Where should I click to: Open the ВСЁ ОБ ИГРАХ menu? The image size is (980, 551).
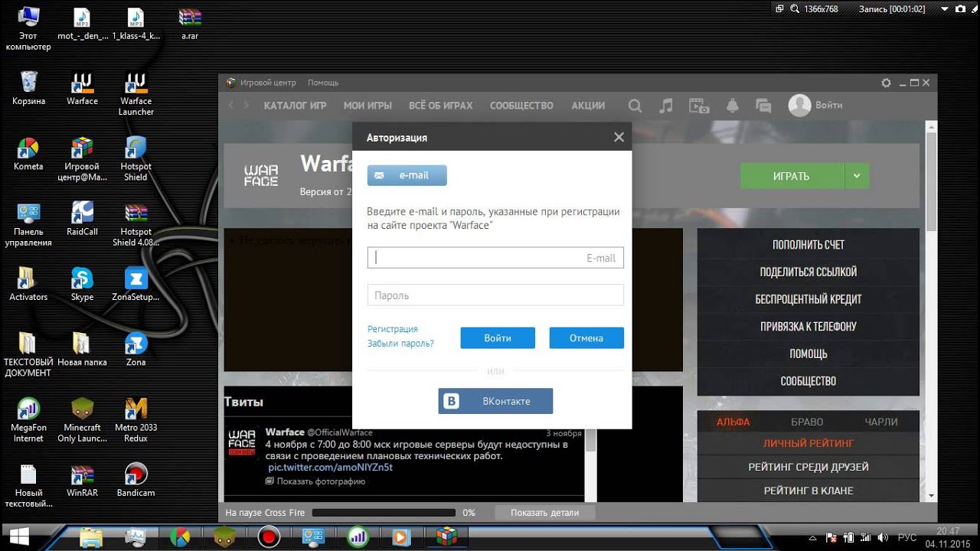coord(441,106)
